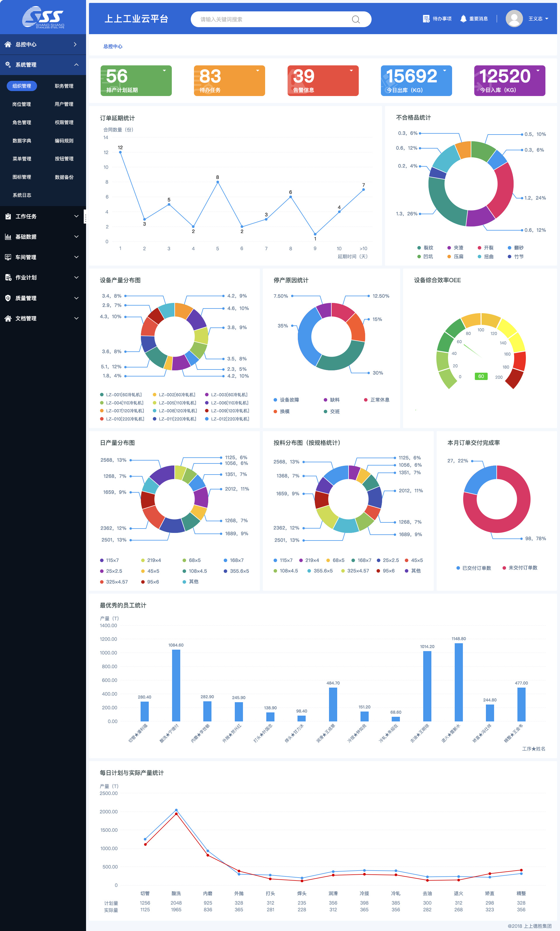Click the 1148.80 退火 bar in employee chart
The image size is (560, 931).
pyautogui.click(x=459, y=682)
